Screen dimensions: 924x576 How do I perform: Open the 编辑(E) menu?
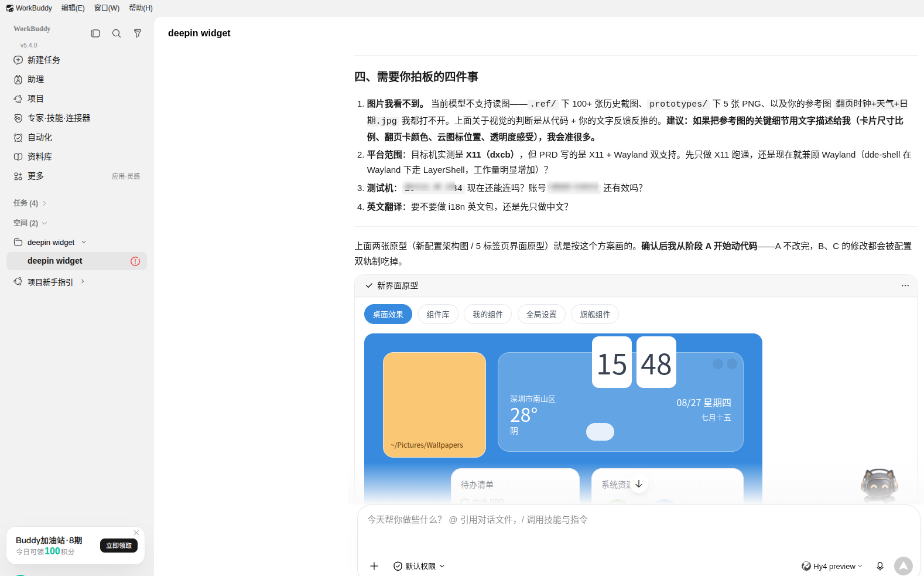tap(73, 8)
